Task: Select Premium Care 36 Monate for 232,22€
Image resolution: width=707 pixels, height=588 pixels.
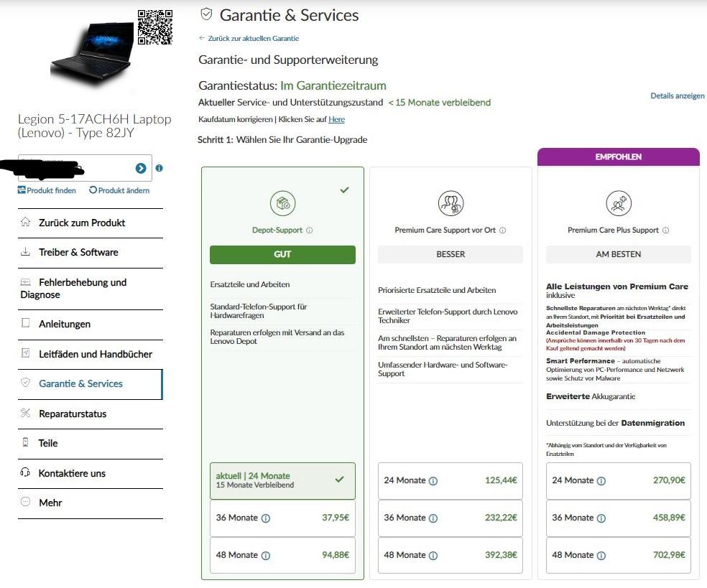Action: [450, 518]
